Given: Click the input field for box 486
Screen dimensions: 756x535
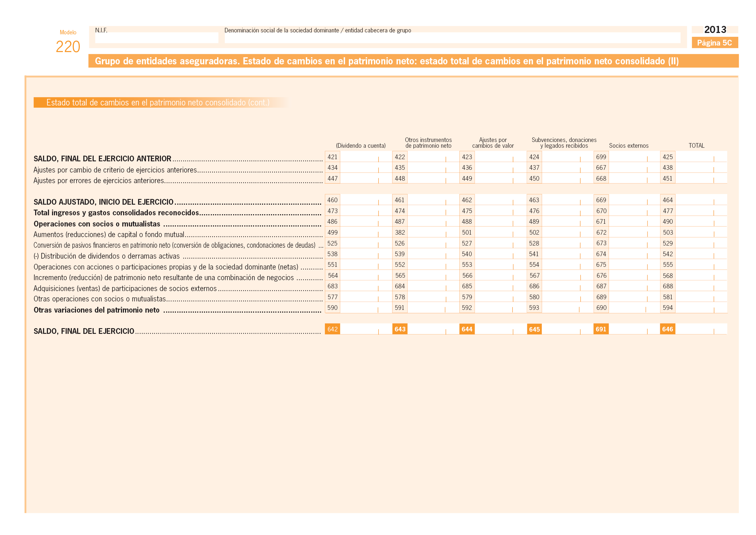Looking at the screenshot, I should pos(366,221).
